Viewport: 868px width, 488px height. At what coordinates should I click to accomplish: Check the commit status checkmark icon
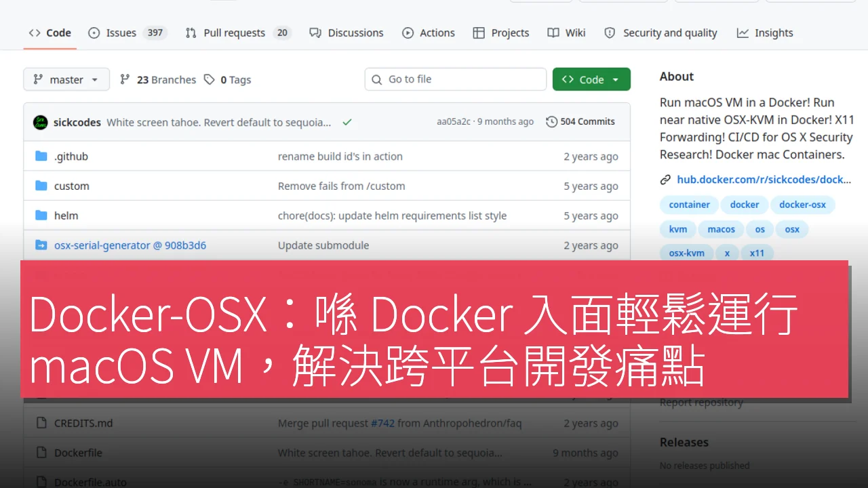click(x=347, y=122)
